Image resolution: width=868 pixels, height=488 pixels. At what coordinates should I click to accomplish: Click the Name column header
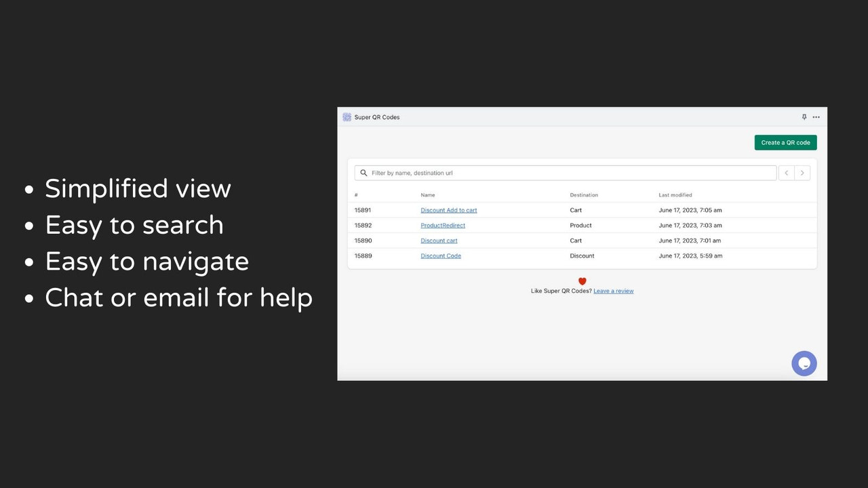point(428,195)
